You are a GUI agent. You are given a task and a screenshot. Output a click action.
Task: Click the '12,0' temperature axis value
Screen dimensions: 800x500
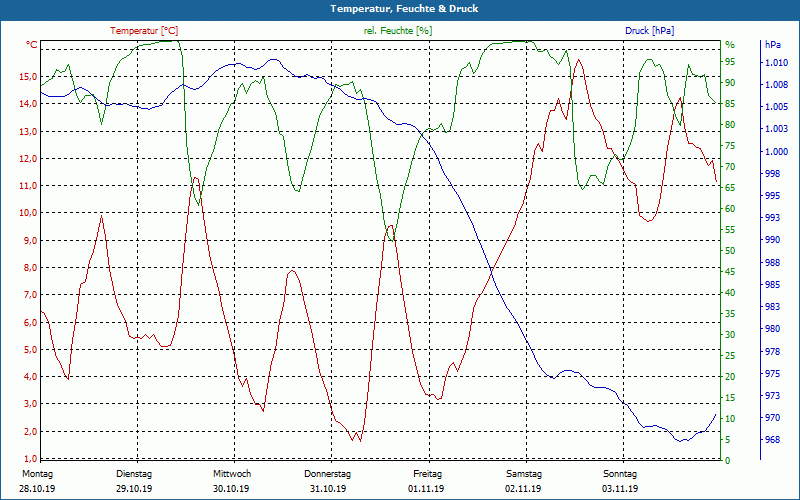tap(28, 158)
